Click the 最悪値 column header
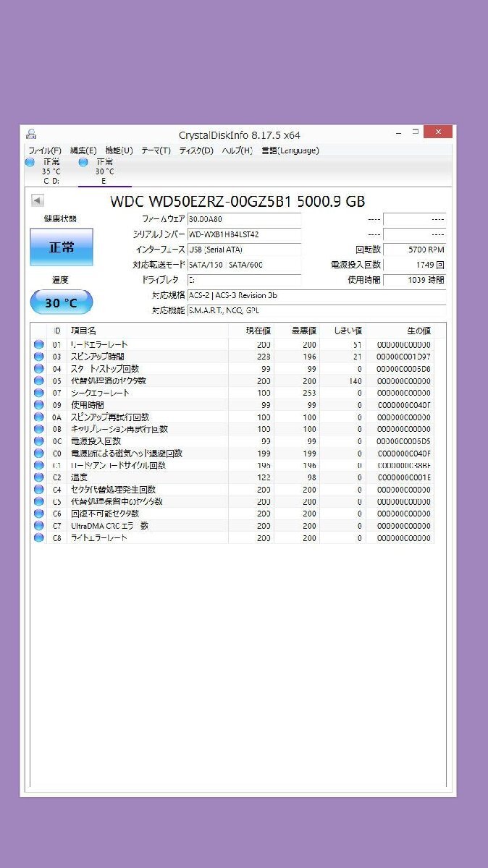This screenshot has height=868, width=488. click(x=297, y=331)
